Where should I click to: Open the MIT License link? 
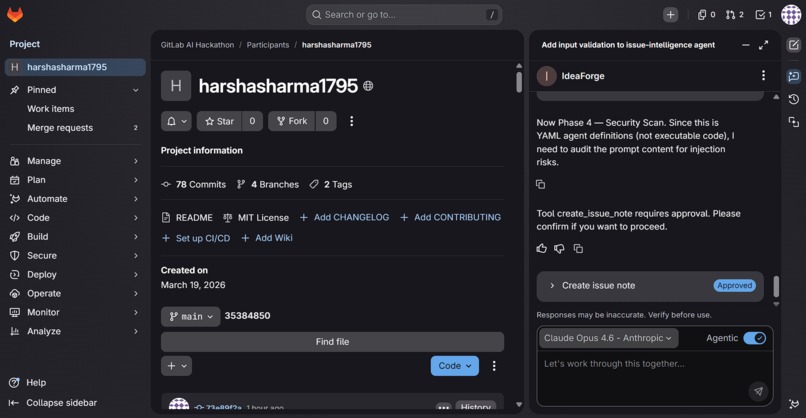click(256, 217)
